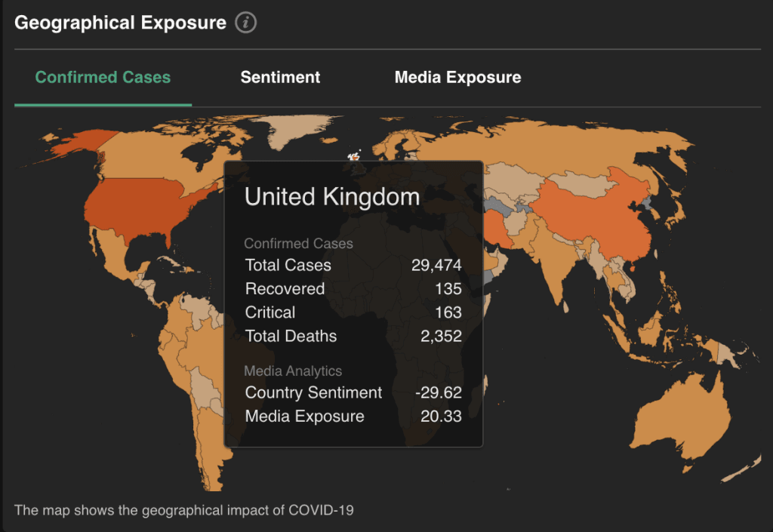Image resolution: width=773 pixels, height=532 pixels.
Task: Click the Country Sentiment value -29.62
Action: click(439, 392)
